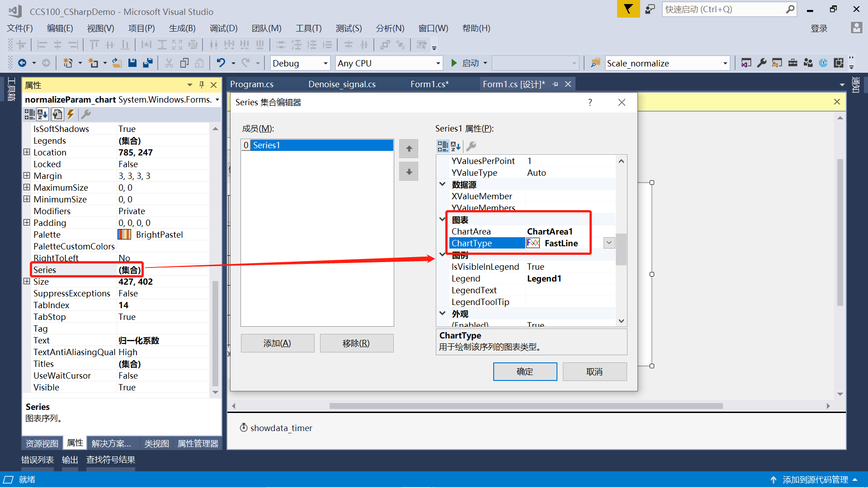
Task: Click the BrightPastel palette color swatch
Action: (124, 235)
